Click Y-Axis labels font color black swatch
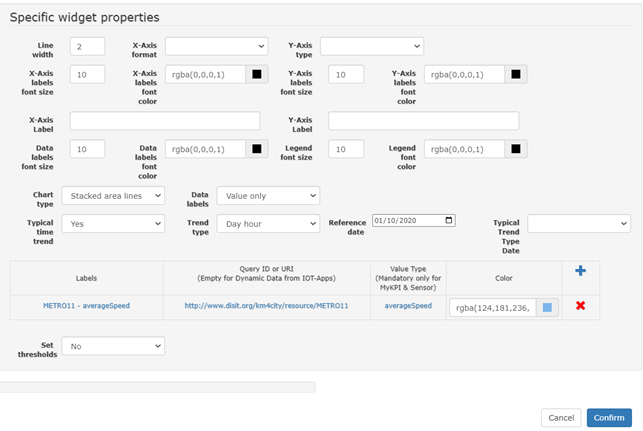The image size is (643, 431). (516, 75)
